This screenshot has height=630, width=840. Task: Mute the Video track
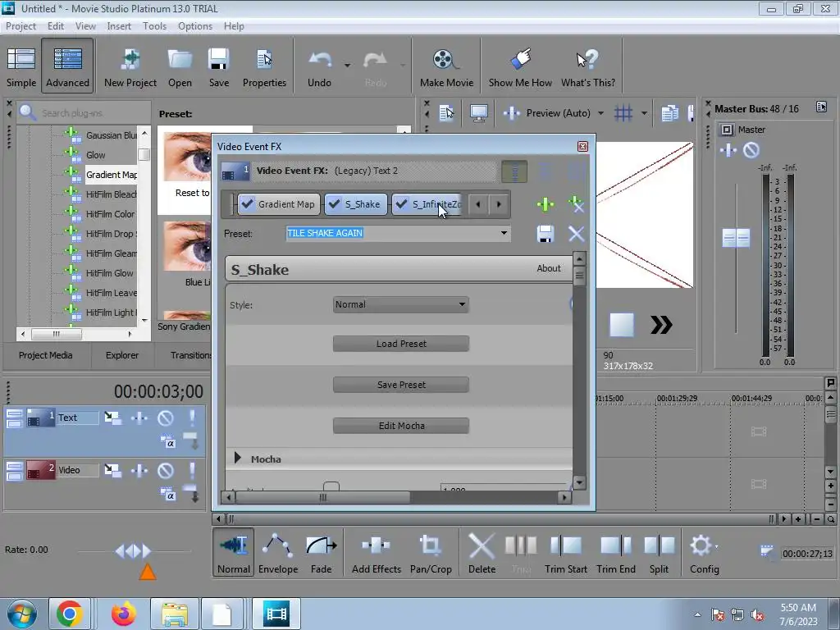point(166,470)
